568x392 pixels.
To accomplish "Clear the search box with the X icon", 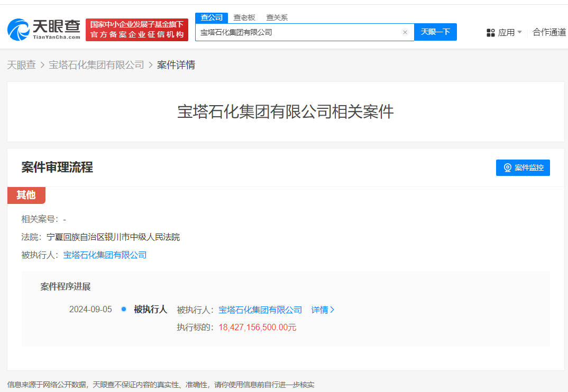I will click(405, 32).
